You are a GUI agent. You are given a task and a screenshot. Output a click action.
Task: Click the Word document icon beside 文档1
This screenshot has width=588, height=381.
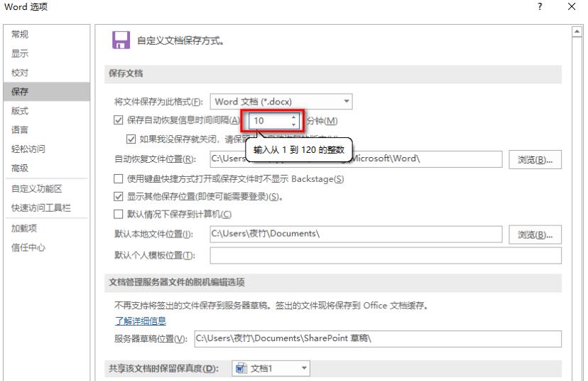241,369
